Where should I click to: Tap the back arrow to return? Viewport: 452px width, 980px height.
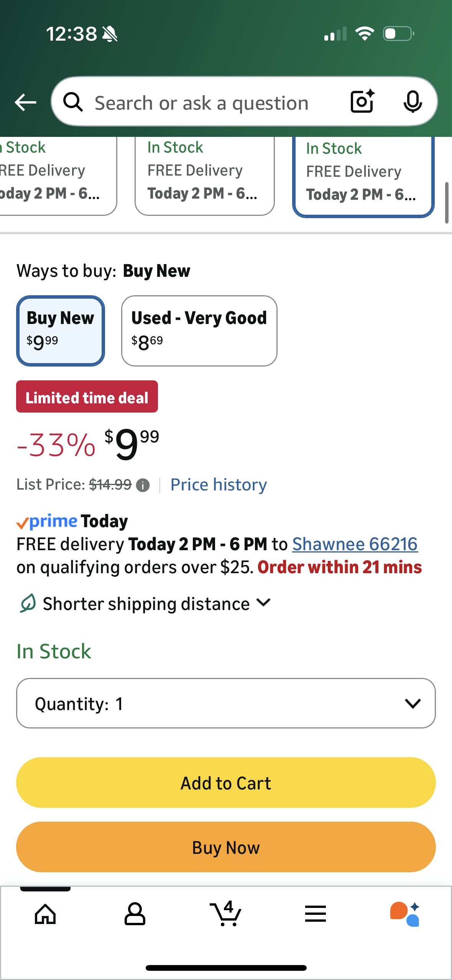(x=25, y=102)
